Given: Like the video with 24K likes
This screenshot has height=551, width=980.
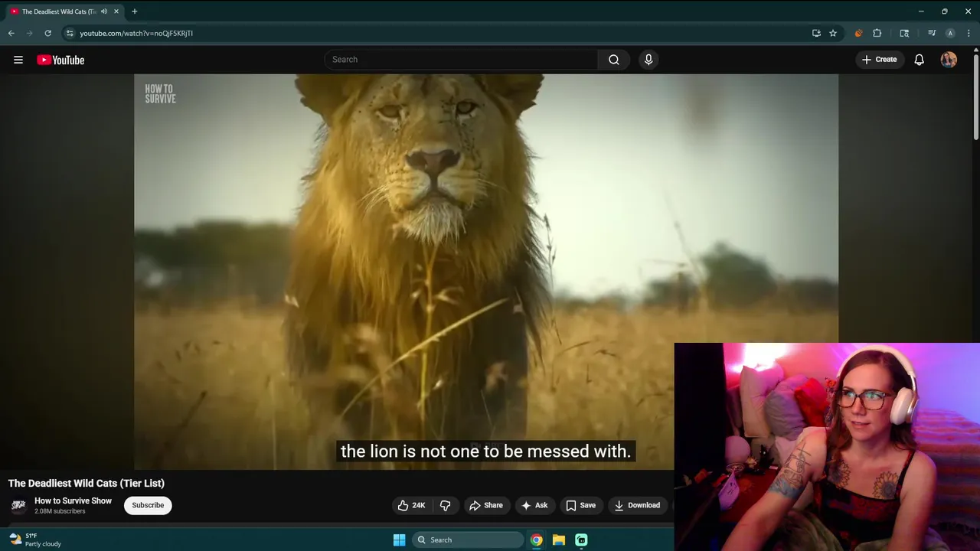Looking at the screenshot, I should [412, 505].
